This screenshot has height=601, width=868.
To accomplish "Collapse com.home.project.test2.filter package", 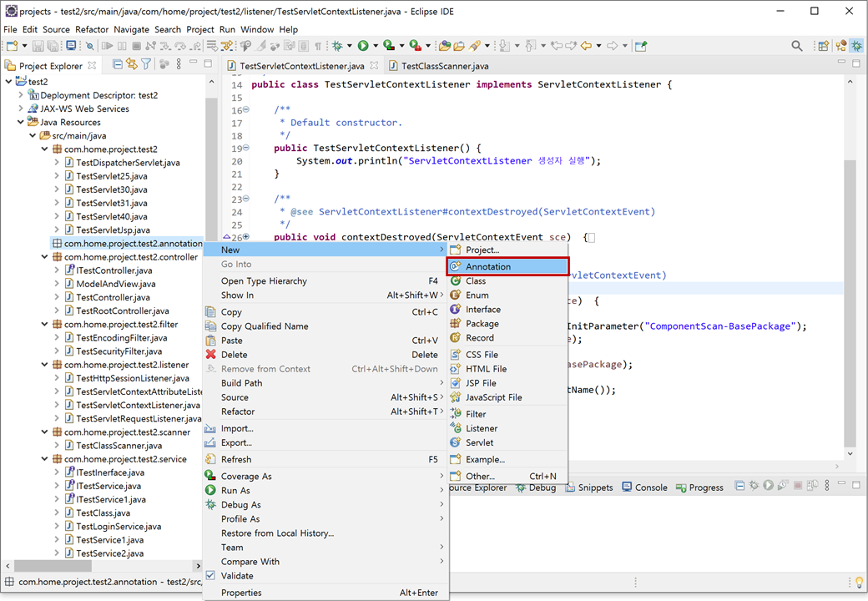I will pyautogui.click(x=44, y=325).
